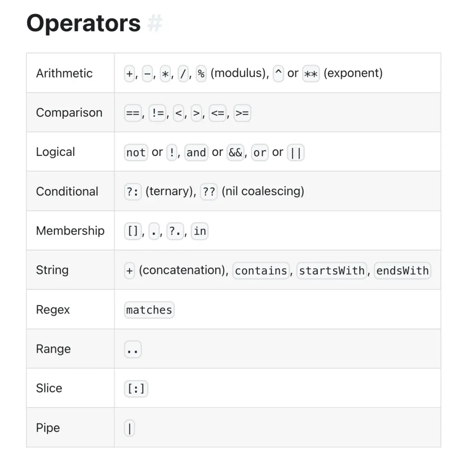
Task: Click the 'startsWith' operator code
Action: [x=332, y=270]
